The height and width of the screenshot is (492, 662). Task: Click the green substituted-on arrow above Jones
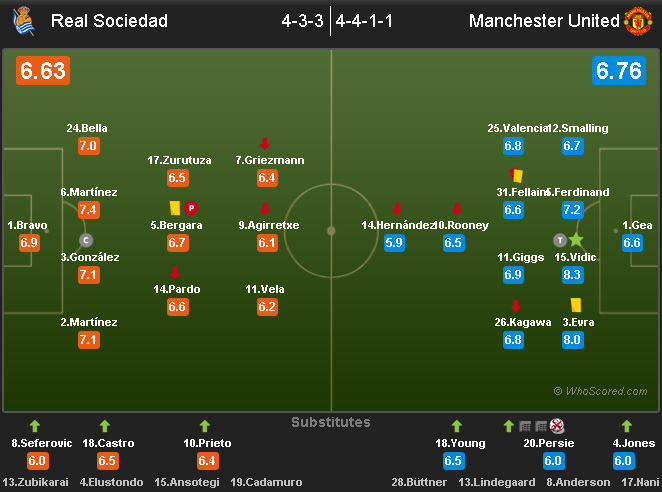pos(627,426)
